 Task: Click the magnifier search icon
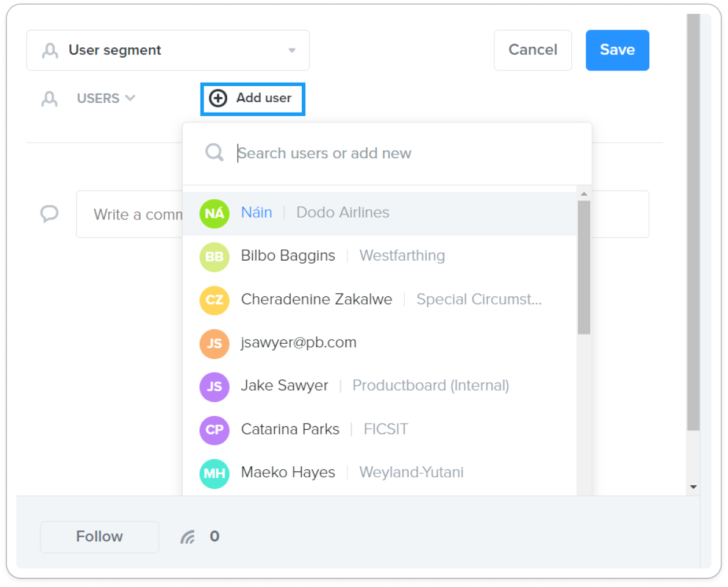tap(215, 153)
